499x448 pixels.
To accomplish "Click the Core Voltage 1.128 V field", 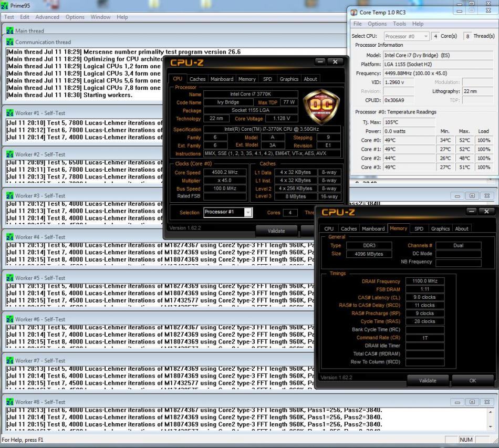I will tap(282, 118).
